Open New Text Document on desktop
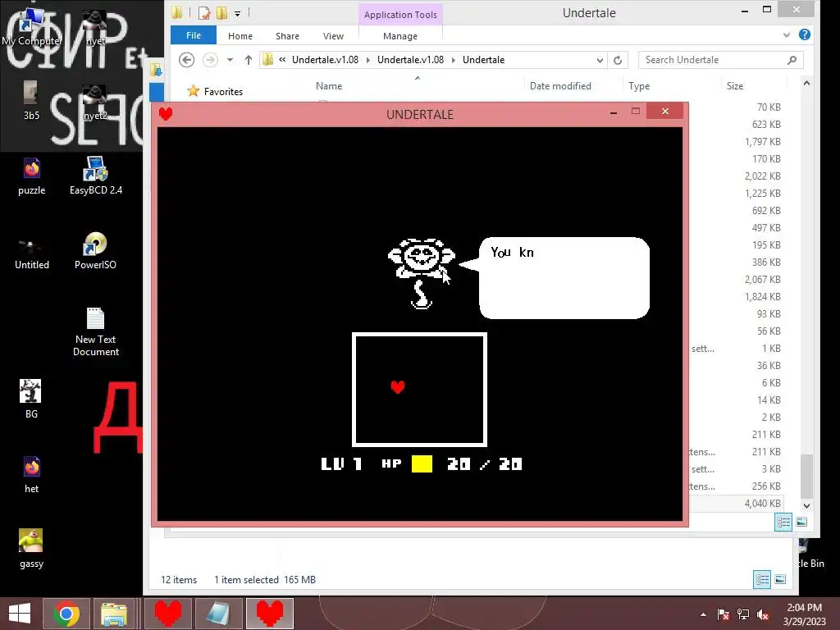840x630 pixels. (x=95, y=332)
